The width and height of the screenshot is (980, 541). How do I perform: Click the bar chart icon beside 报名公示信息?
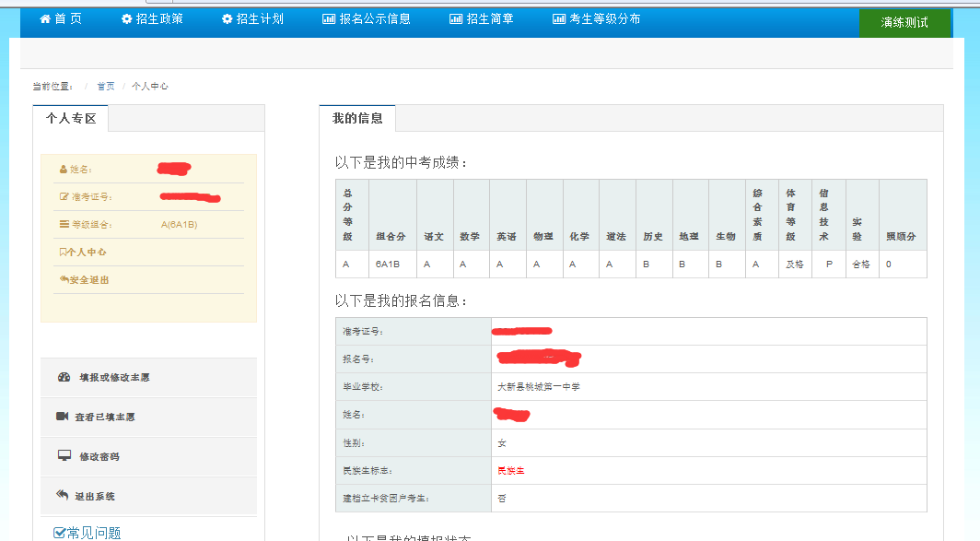point(329,19)
